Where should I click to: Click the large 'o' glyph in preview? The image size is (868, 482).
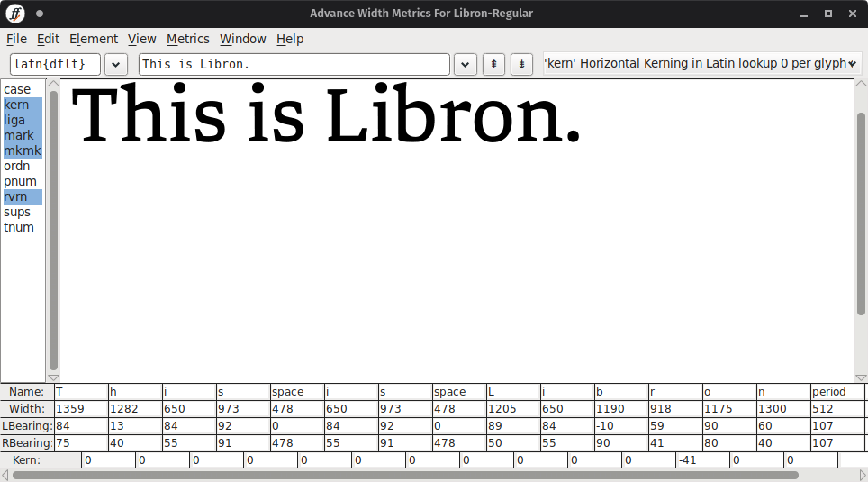coord(494,122)
